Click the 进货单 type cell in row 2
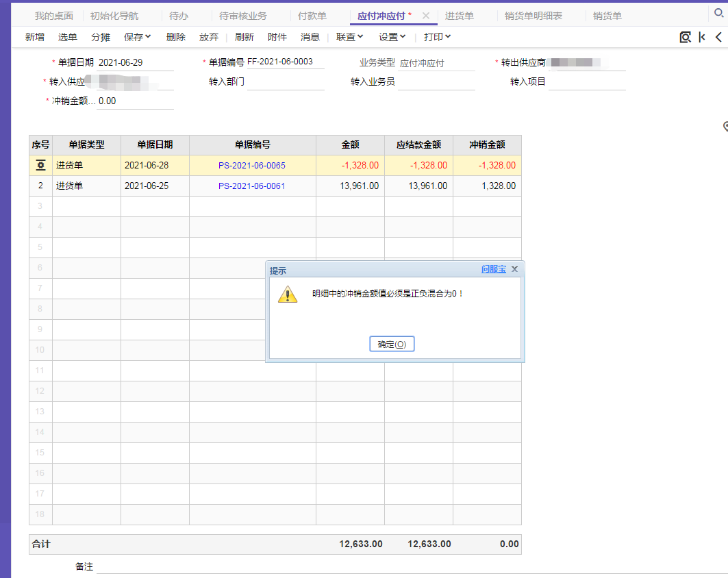The image size is (728, 578). coord(86,186)
